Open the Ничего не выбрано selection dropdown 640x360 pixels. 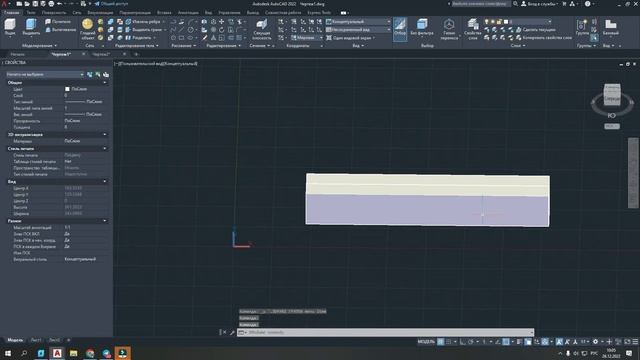pos(45,75)
